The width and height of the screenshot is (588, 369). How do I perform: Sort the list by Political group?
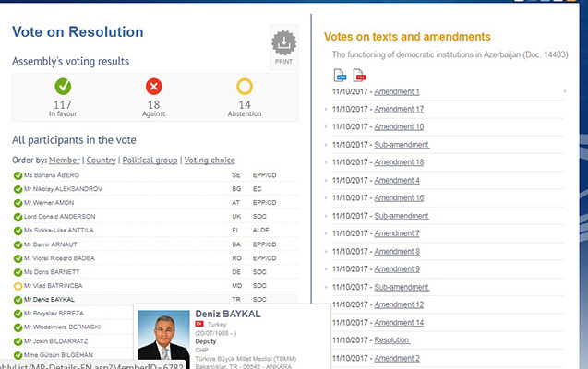(149, 161)
